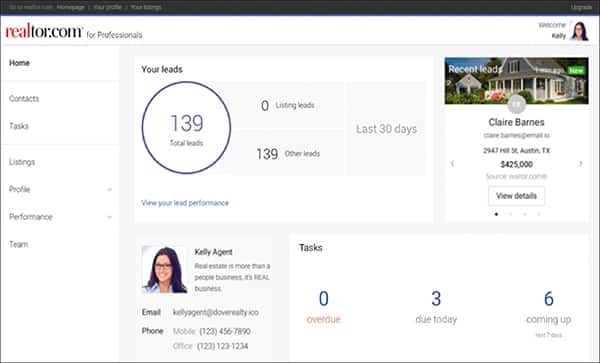Open Team in the sidebar
600x363 pixels.
point(18,244)
